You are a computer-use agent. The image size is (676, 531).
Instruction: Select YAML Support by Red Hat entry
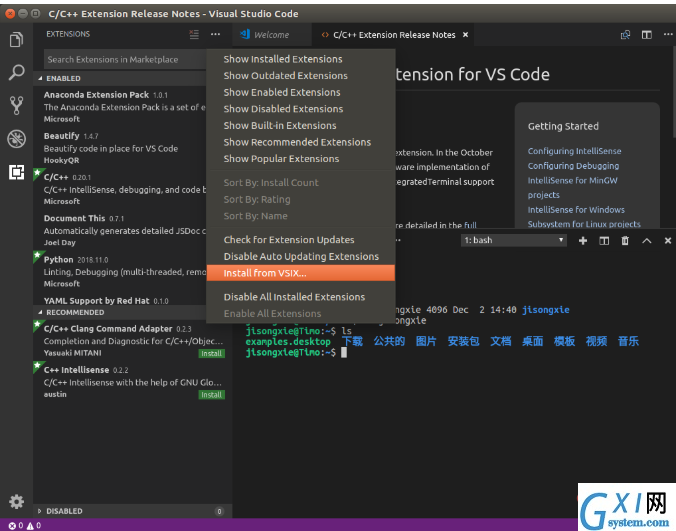(121, 300)
